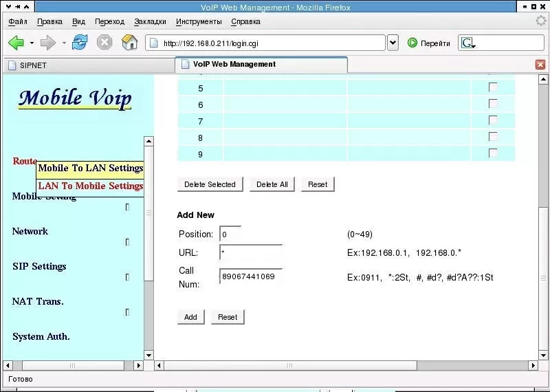This screenshot has width=550, height=392.
Task: Open the Forward button history dropdown arrow
Action: point(64,43)
